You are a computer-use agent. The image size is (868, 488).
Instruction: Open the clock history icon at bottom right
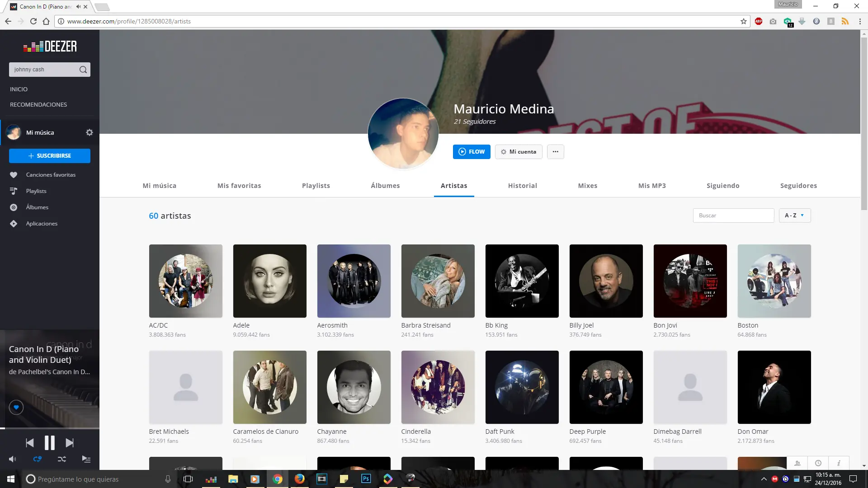click(x=818, y=463)
